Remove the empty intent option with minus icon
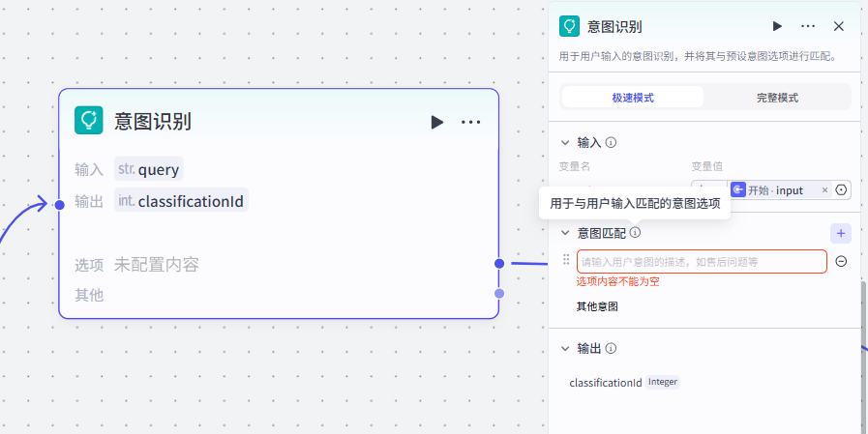This screenshot has height=434, width=868. pos(841,261)
